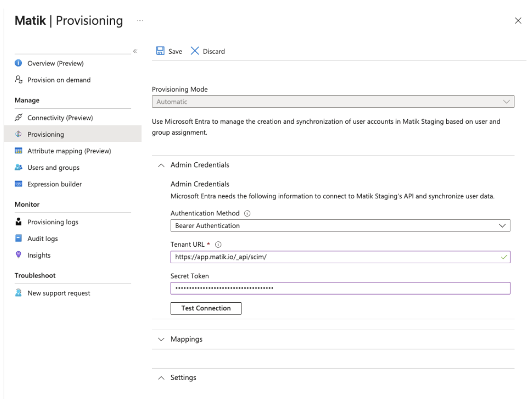Click the Discard X icon
The image size is (532, 407).
tap(195, 51)
